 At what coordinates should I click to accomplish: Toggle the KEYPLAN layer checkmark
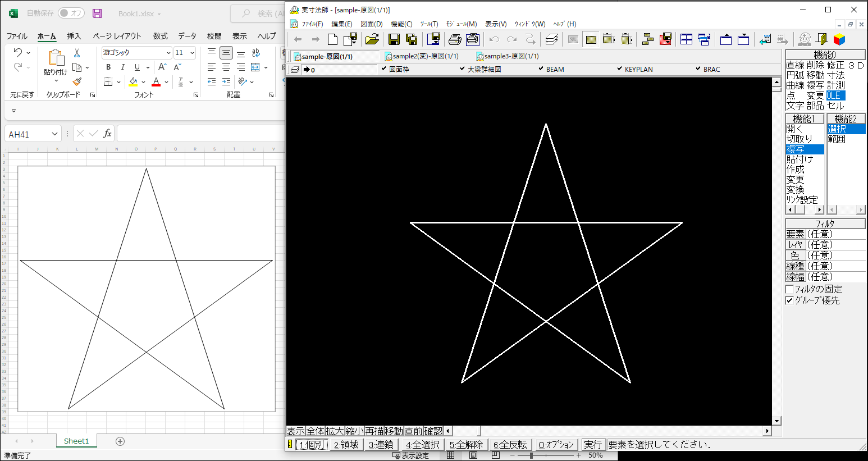(619, 69)
